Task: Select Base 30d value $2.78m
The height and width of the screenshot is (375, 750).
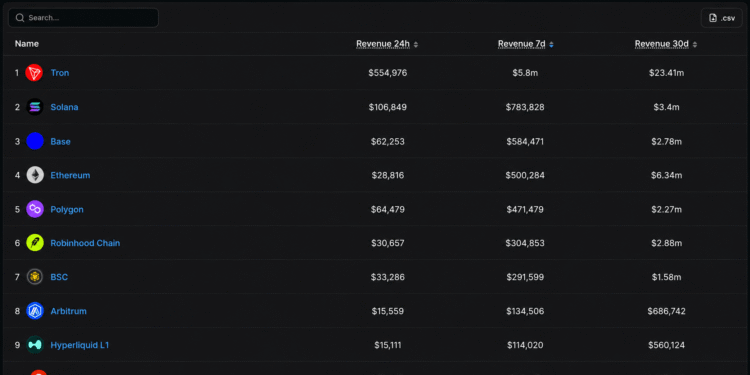Action: point(666,142)
